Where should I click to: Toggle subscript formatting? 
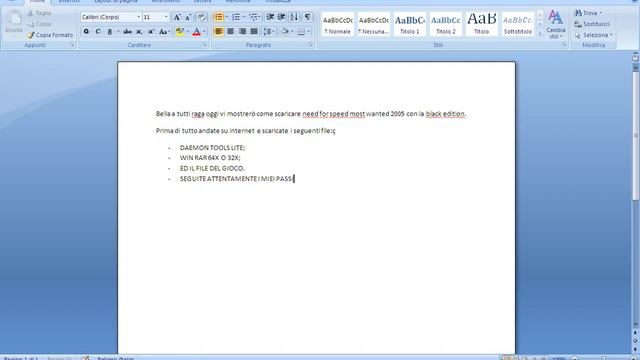[139, 31]
